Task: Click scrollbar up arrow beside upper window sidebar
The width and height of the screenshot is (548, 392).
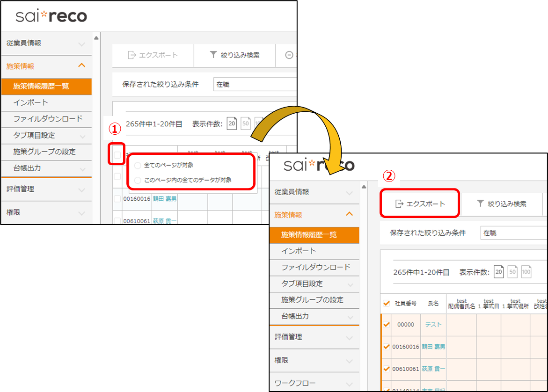Action: click(96, 38)
